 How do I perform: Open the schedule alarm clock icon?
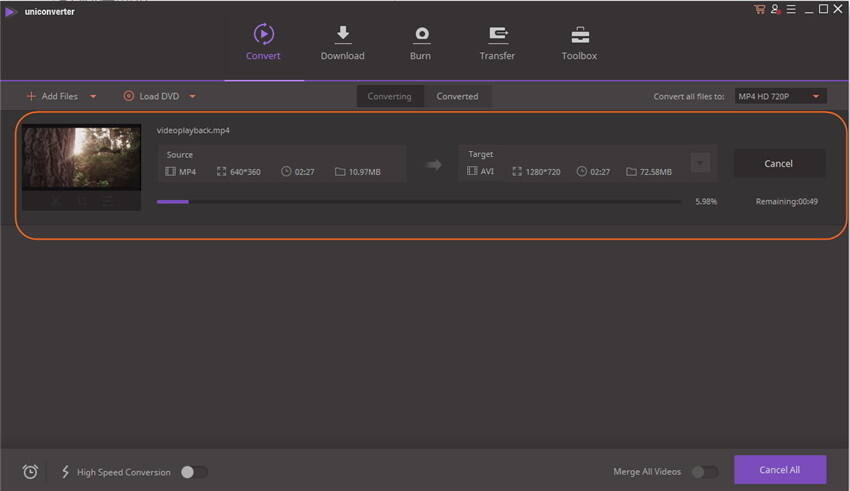click(x=30, y=471)
